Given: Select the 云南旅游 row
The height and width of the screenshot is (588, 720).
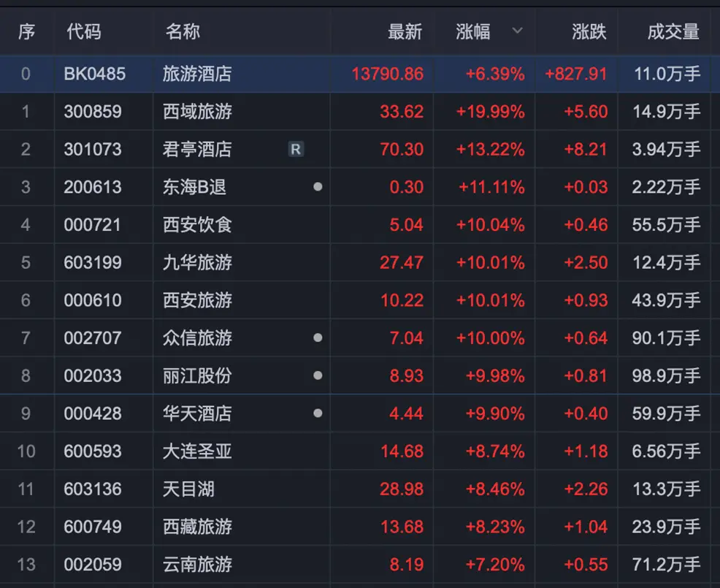Looking at the screenshot, I should tap(360, 564).
